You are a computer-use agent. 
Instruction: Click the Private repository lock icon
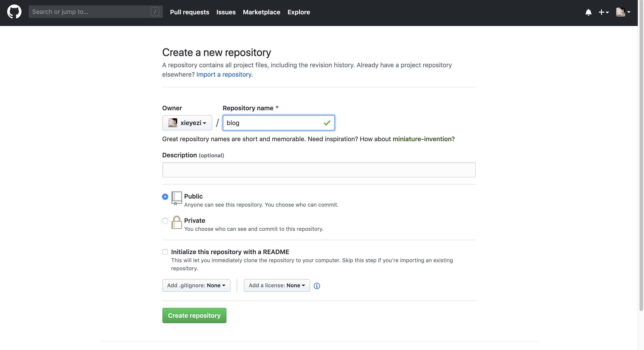(177, 222)
